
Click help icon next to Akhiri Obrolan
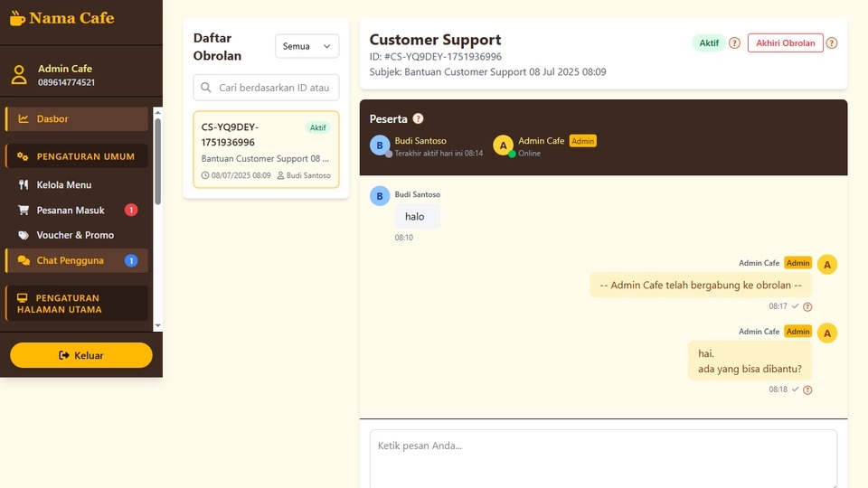click(x=832, y=43)
